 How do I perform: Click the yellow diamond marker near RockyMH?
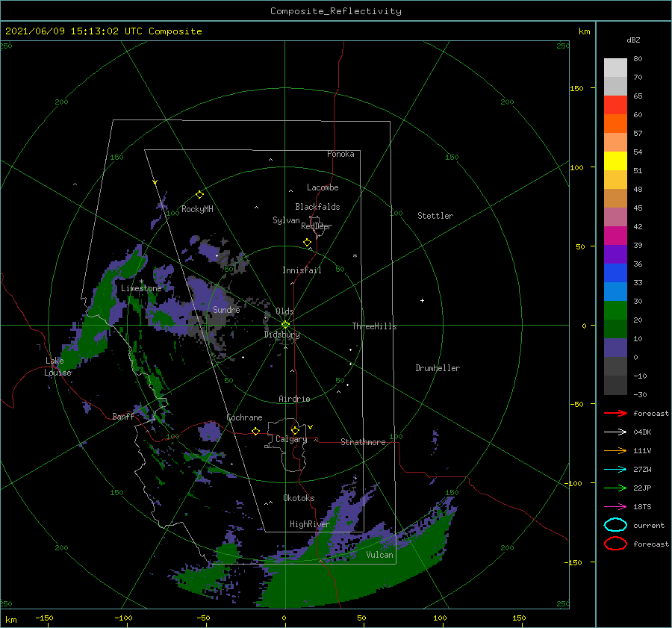pyautogui.click(x=199, y=195)
